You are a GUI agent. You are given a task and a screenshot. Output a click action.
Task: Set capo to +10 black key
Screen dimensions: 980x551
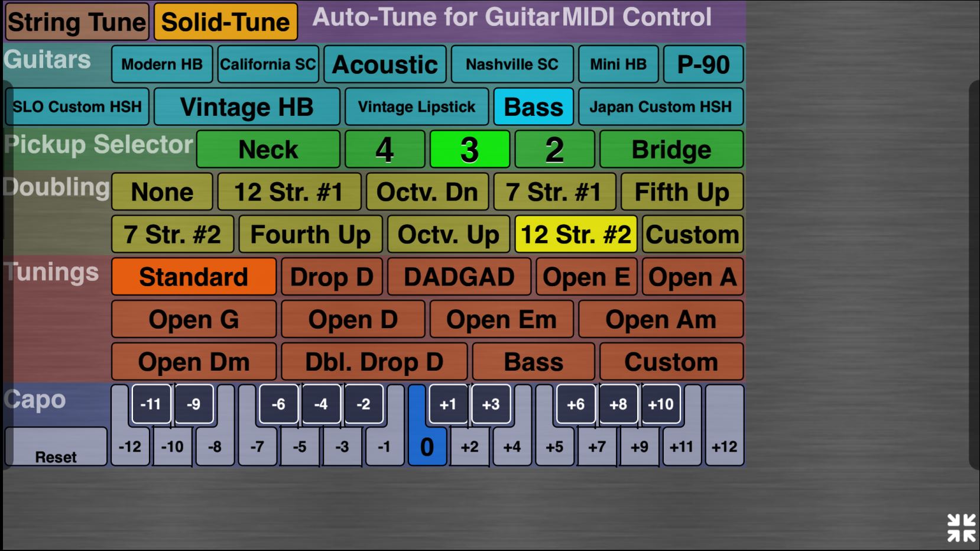tap(661, 404)
